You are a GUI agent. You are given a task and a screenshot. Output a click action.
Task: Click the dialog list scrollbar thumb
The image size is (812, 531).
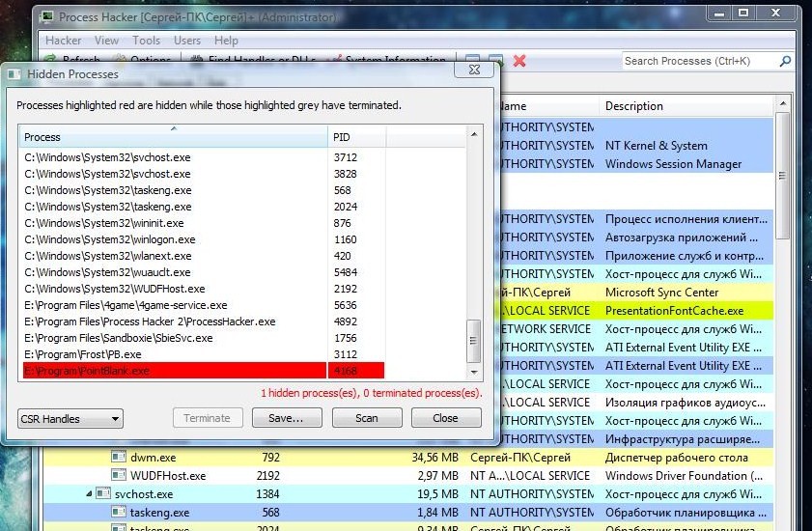(x=473, y=341)
